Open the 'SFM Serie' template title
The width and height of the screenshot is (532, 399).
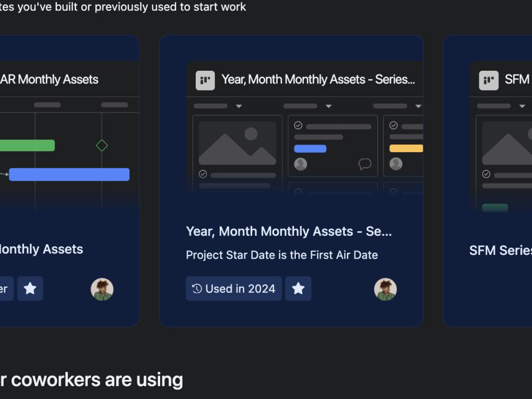[x=501, y=251]
